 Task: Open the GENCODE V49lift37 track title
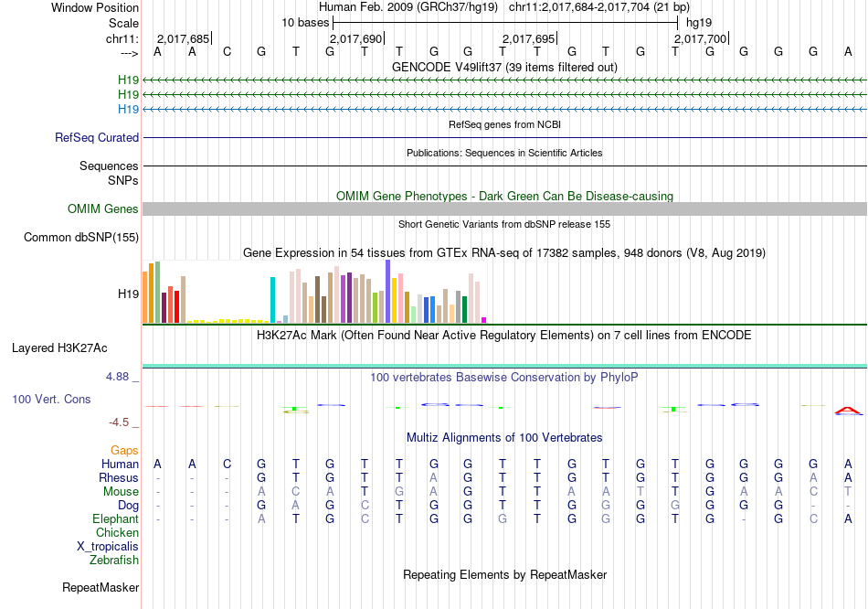click(504, 67)
